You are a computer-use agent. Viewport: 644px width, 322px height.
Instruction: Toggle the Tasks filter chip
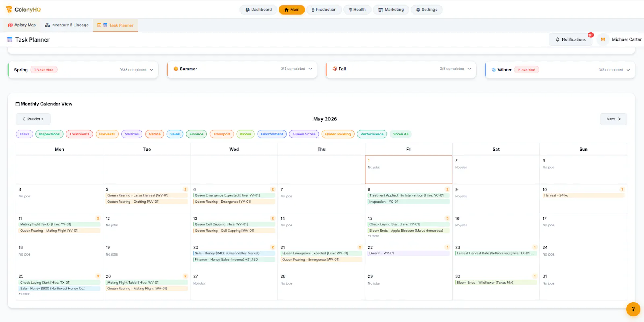click(x=24, y=134)
